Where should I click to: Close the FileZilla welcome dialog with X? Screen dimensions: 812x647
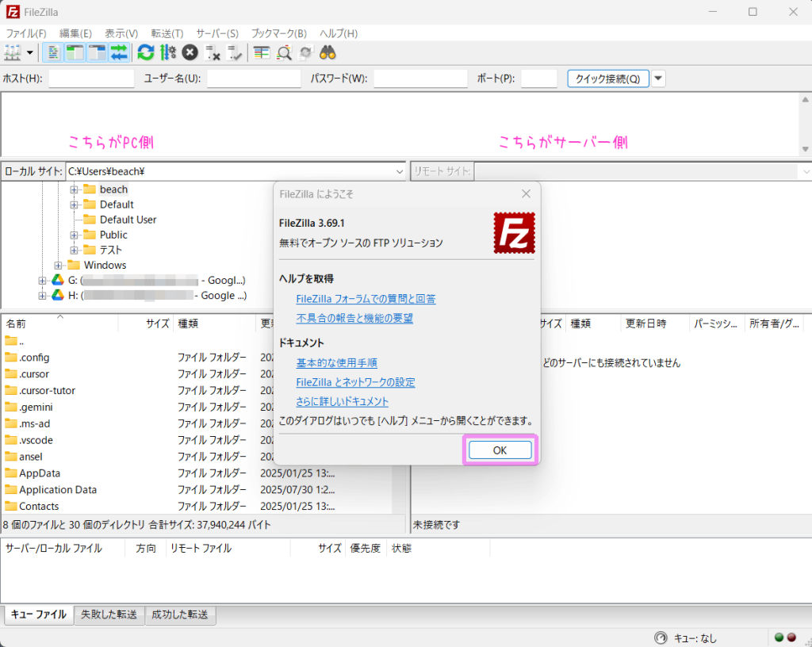(x=527, y=193)
